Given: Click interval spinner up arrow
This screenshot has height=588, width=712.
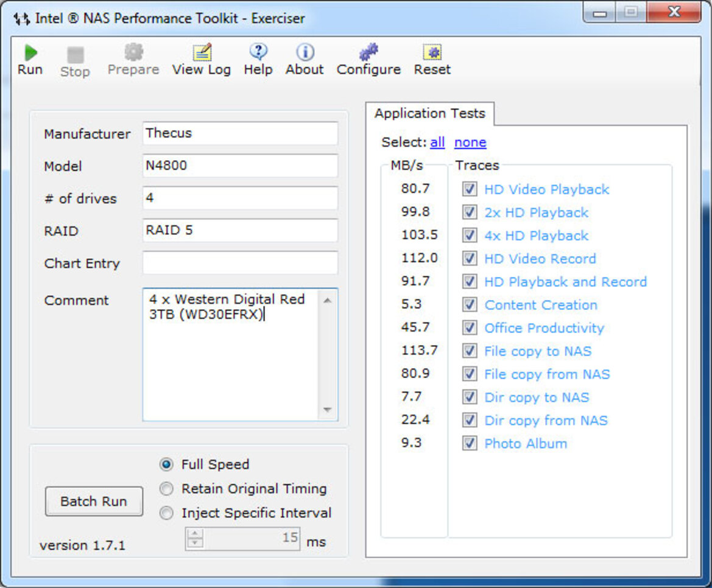Looking at the screenshot, I should click(x=196, y=534).
